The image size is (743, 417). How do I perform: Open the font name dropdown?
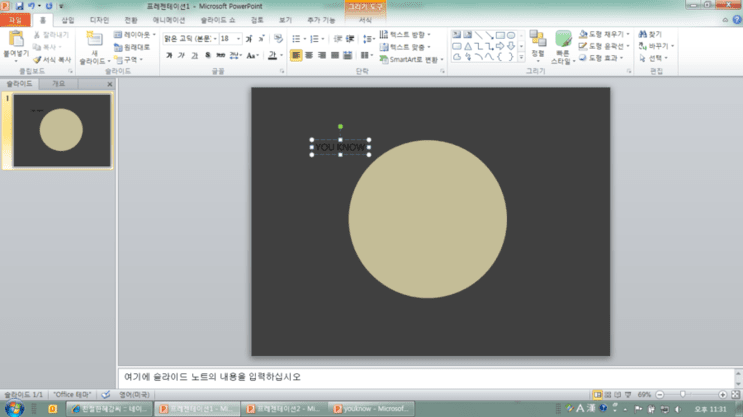click(215, 39)
